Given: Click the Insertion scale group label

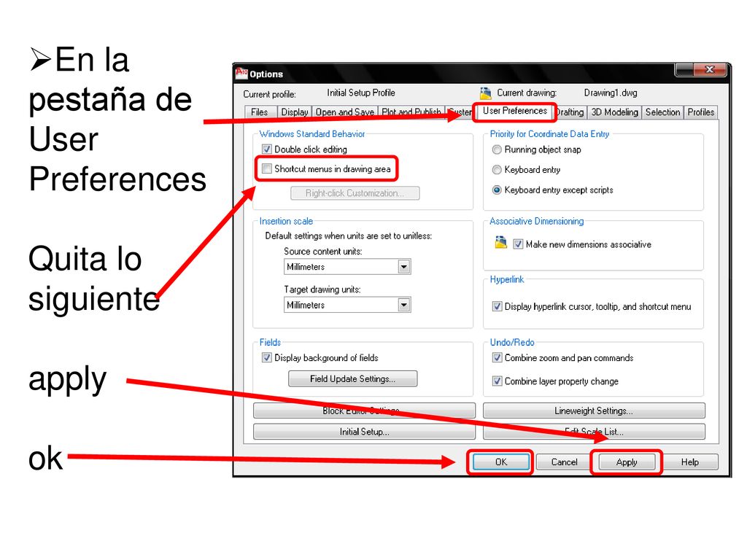Looking at the screenshot, I should pos(286,221).
